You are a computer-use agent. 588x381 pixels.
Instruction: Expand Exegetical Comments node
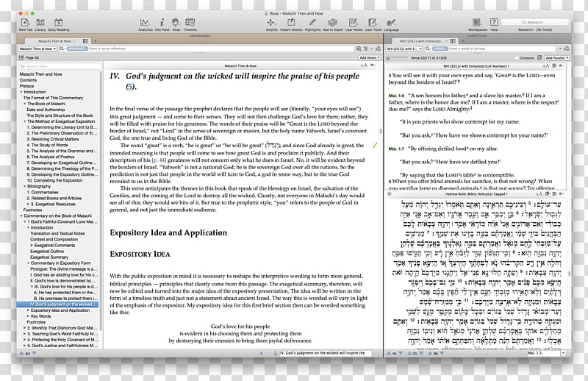pyautogui.click(x=32, y=246)
